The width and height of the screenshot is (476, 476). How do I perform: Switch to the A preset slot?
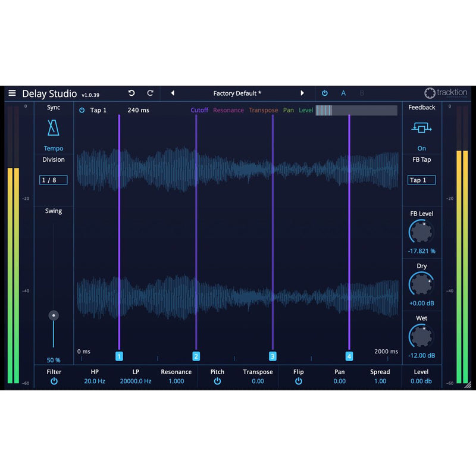pos(343,93)
